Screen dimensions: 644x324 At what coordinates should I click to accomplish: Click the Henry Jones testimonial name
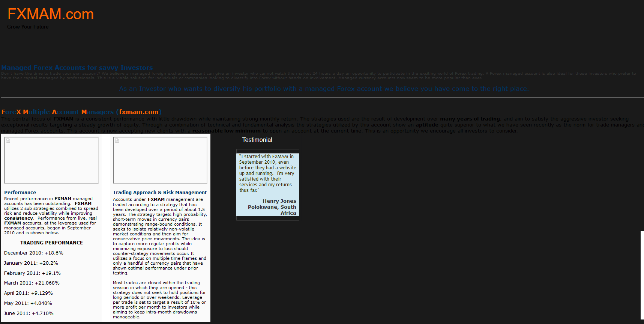click(279, 201)
